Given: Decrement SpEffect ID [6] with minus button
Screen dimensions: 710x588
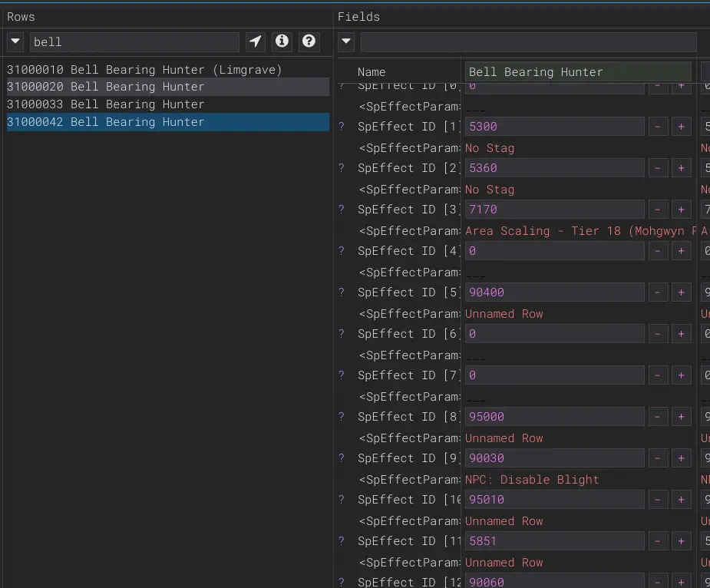Looking at the screenshot, I should (x=658, y=334).
